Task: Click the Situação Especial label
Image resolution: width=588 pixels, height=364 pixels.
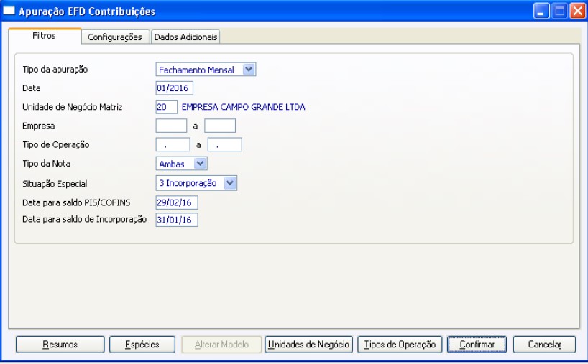Action: pyautogui.click(x=55, y=184)
